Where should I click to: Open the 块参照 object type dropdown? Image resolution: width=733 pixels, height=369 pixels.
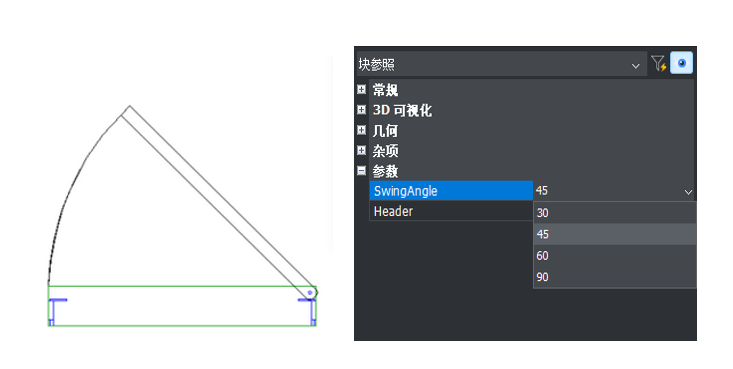point(501,64)
